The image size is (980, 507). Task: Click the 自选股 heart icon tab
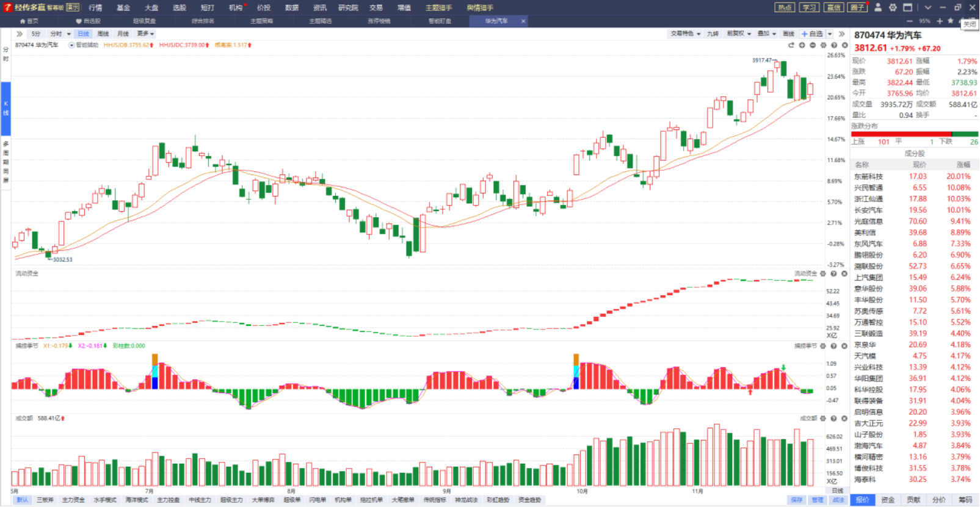[88, 21]
